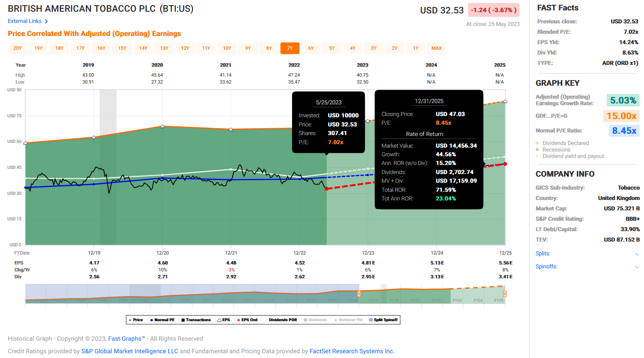Show the 3Y time range
Viewport: 644px width, 358px height.
[x=374, y=48]
